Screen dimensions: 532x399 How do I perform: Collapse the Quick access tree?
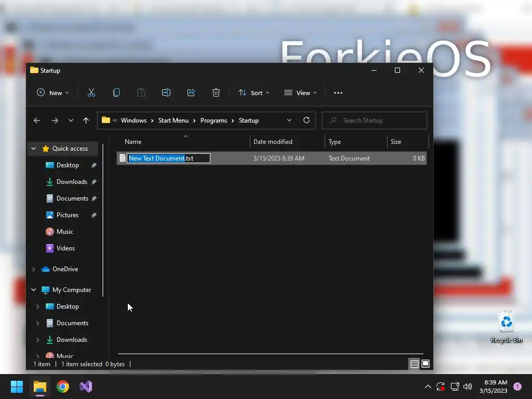(x=34, y=149)
